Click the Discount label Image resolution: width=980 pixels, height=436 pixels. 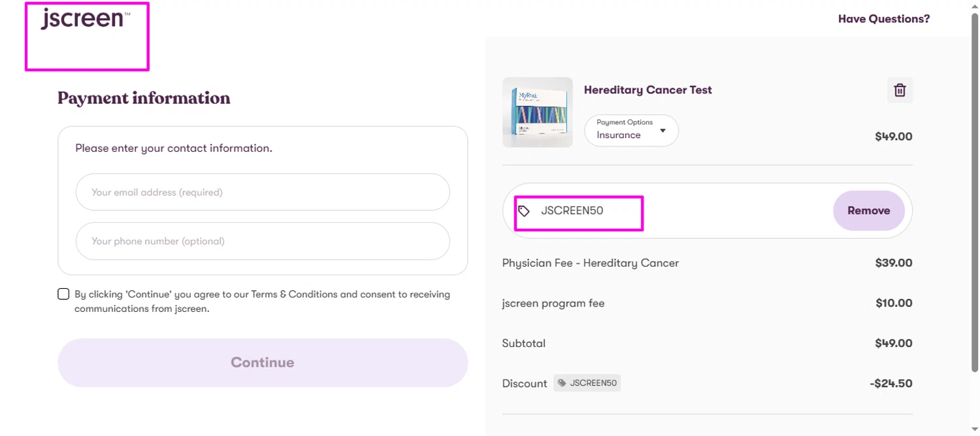pos(525,384)
